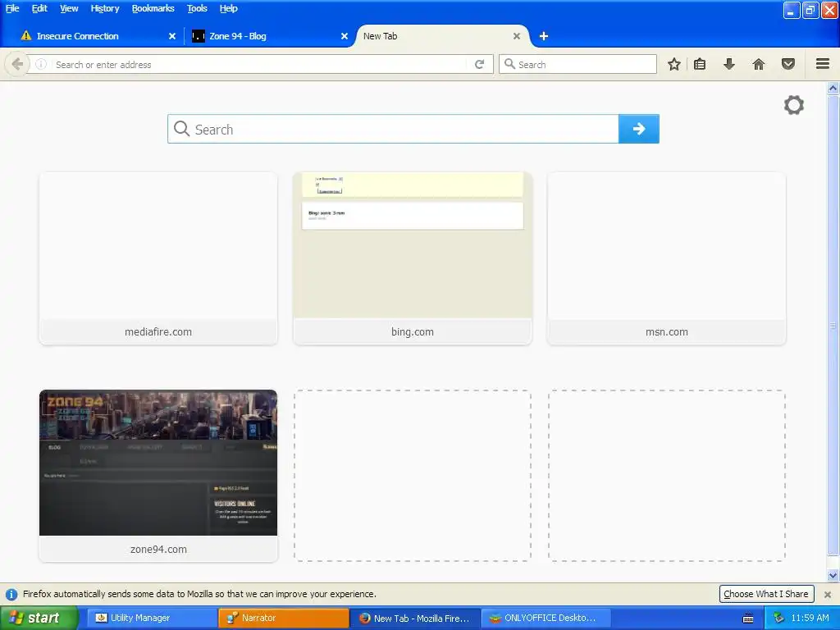Bookmark this page with the star icon
This screenshot has width=840, height=630.
point(674,64)
